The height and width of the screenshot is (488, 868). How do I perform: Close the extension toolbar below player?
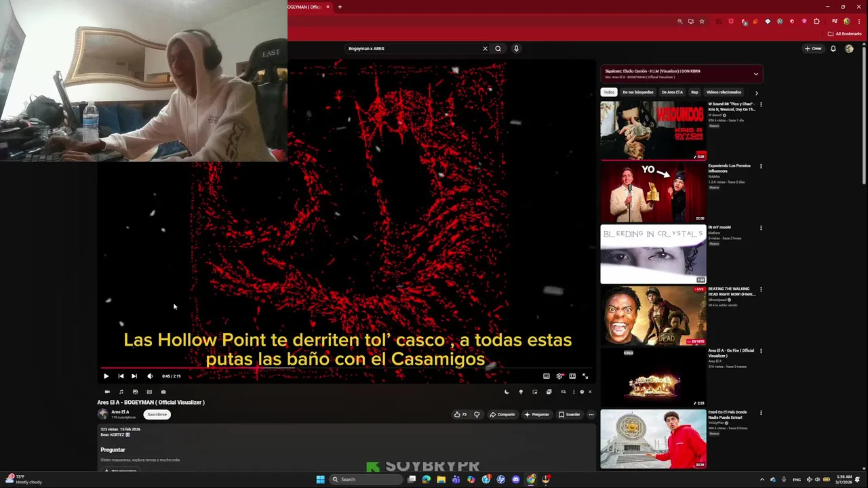coord(590,392)
